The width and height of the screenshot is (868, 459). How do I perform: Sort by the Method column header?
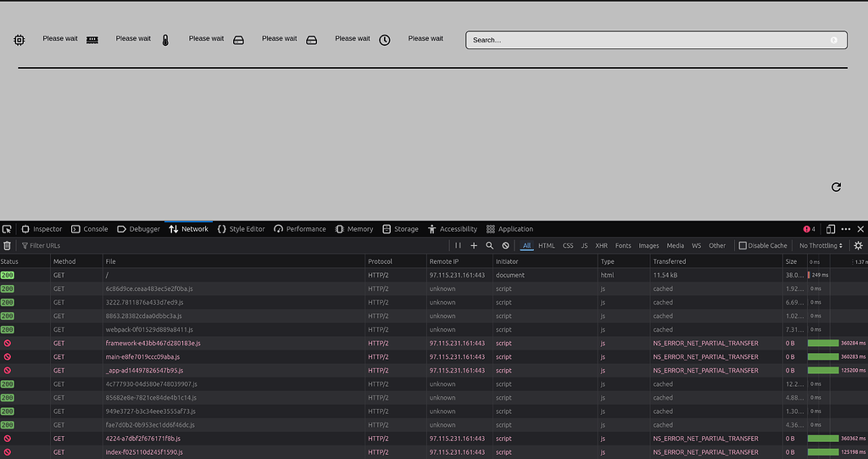click(76, 261)
